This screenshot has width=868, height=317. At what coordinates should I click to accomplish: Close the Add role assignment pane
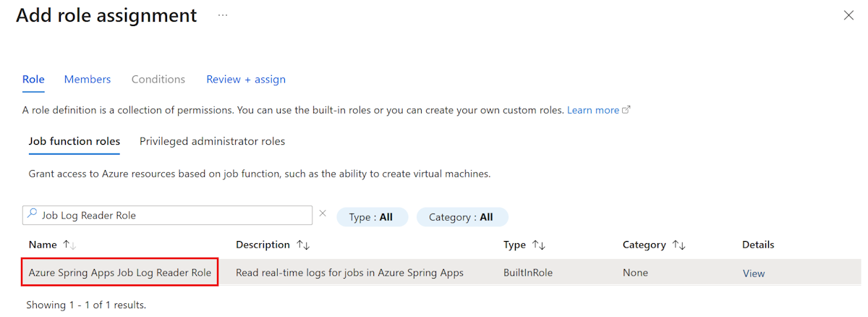848,15
